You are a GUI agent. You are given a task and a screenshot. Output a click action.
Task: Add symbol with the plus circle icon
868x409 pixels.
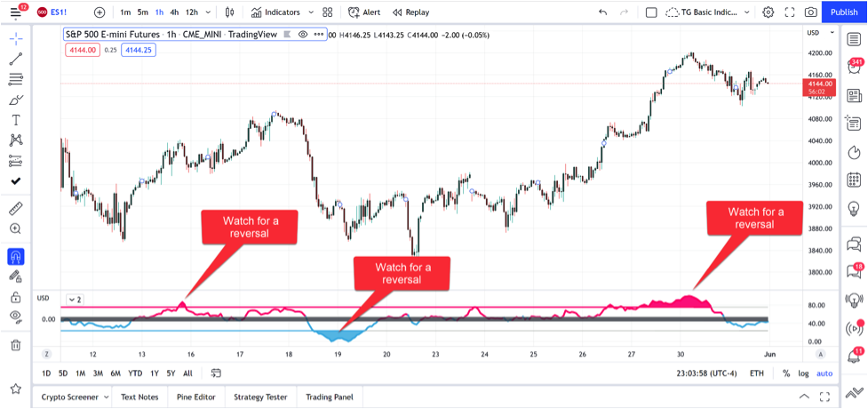pos(100,12)
